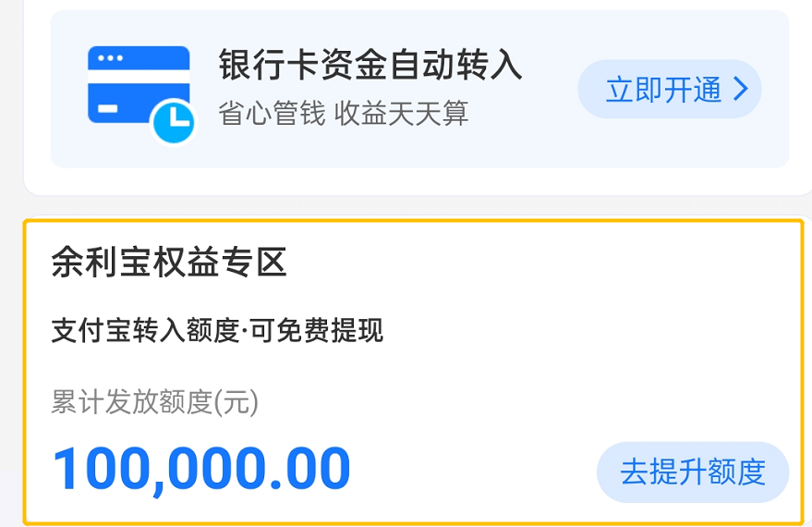This screenshot has width=812, height=527.
Task: Tap the 收益天天算 characters in the subtitle
Action: [401, 114]
